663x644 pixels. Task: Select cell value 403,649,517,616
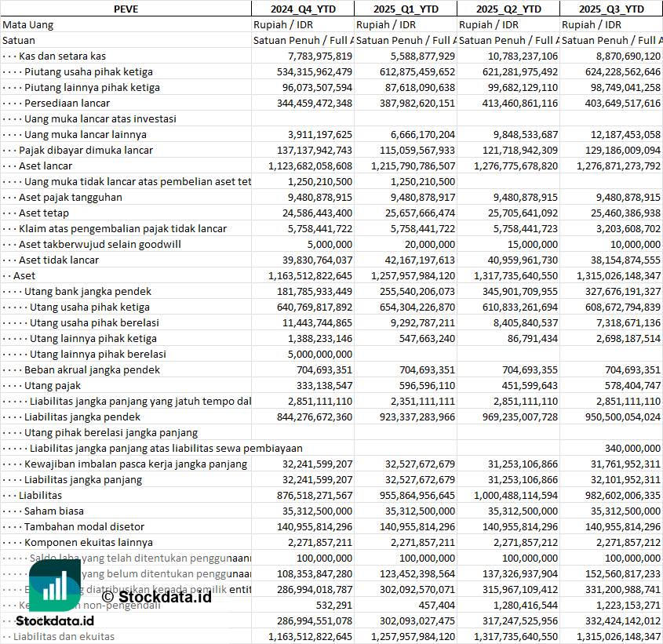click(x=623, y=104)
